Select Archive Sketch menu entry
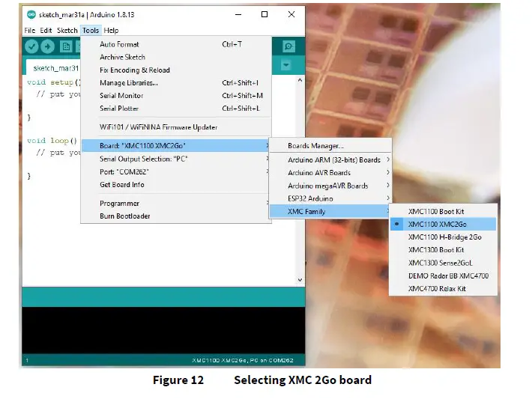This screenshot has height=402, width=532. [176, 58]
